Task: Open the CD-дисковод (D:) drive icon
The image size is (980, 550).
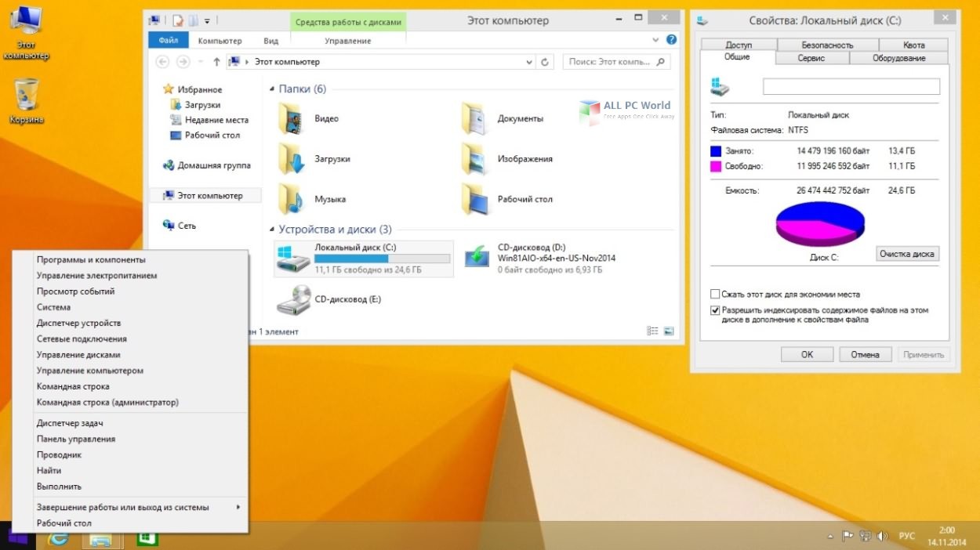Action: tap(477, 257)
